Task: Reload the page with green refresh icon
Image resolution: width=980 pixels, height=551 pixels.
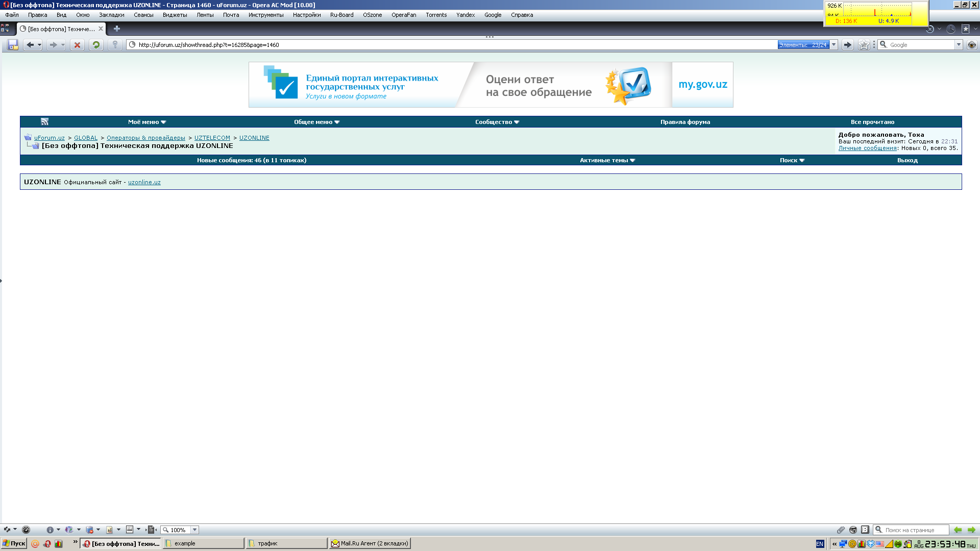Action: (x=95, y=45)
